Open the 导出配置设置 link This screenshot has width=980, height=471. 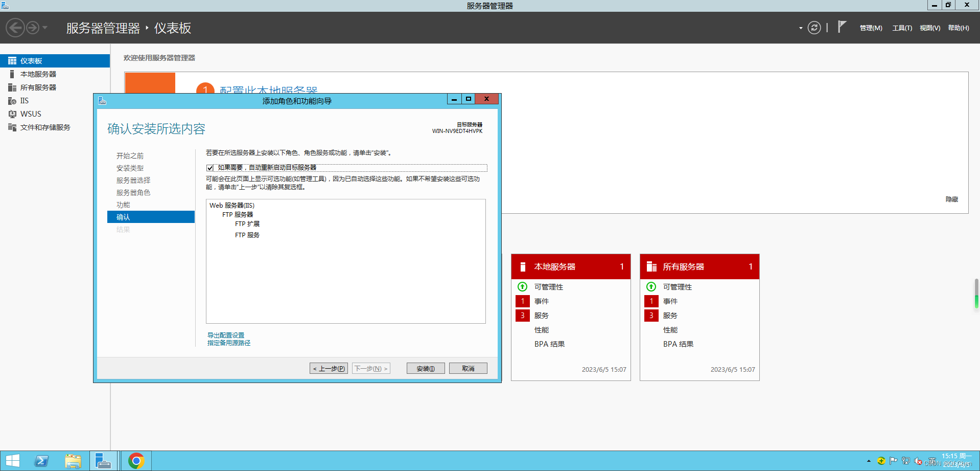tap(226, 335)
